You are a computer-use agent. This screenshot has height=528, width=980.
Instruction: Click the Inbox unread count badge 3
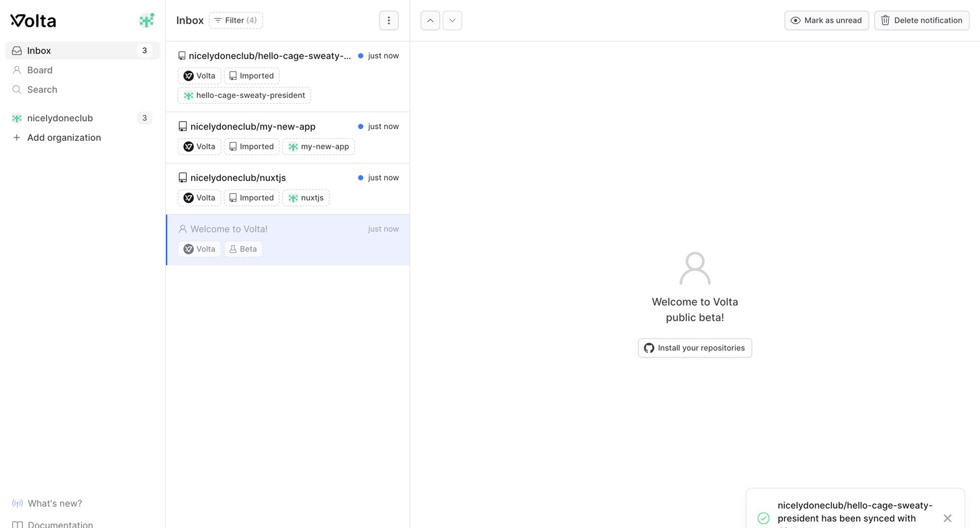click(x=145, y=51)
